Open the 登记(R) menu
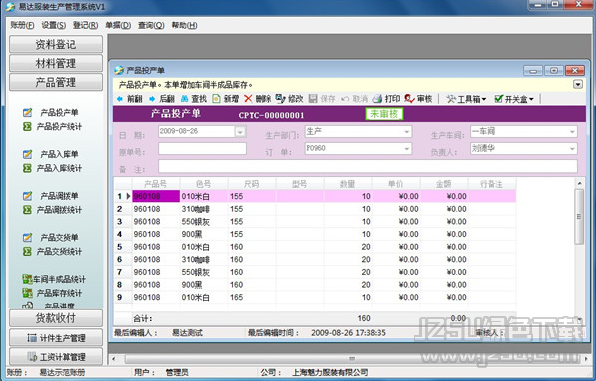 coord(86,25)
